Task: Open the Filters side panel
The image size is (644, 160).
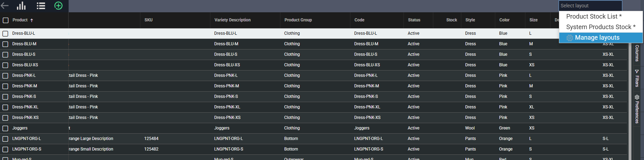Action: pyautogui.click(x=637, y=78)
